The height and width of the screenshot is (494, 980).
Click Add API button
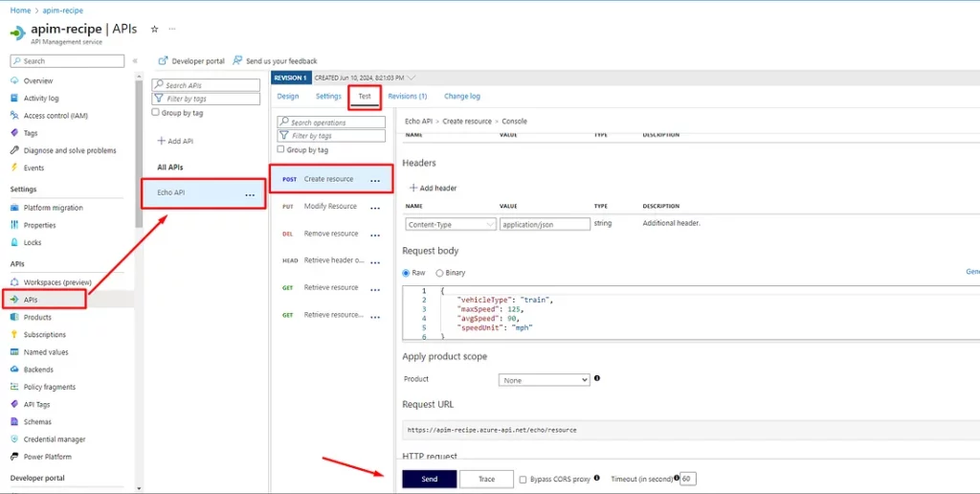click(x=175, y=142)
